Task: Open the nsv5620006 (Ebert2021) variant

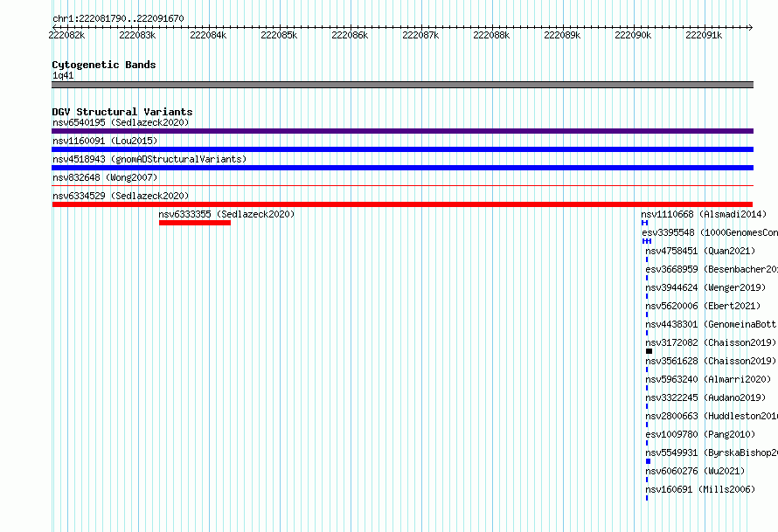Action: click(703, 306)
